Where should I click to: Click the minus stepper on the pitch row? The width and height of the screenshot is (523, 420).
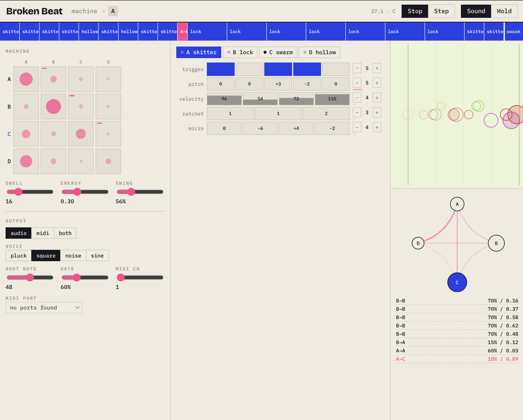click(x=357, y=83)
